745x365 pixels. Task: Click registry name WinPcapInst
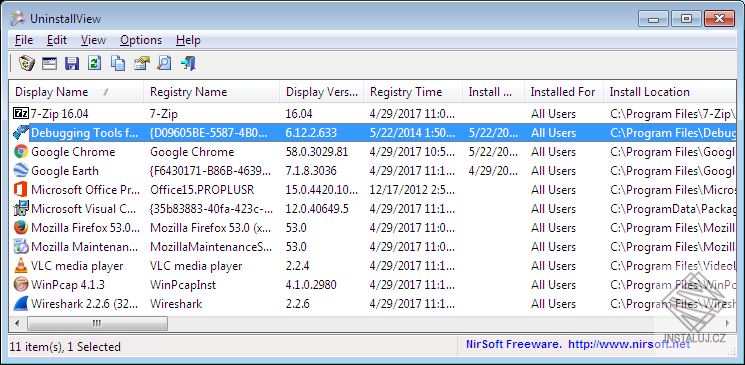183,285
